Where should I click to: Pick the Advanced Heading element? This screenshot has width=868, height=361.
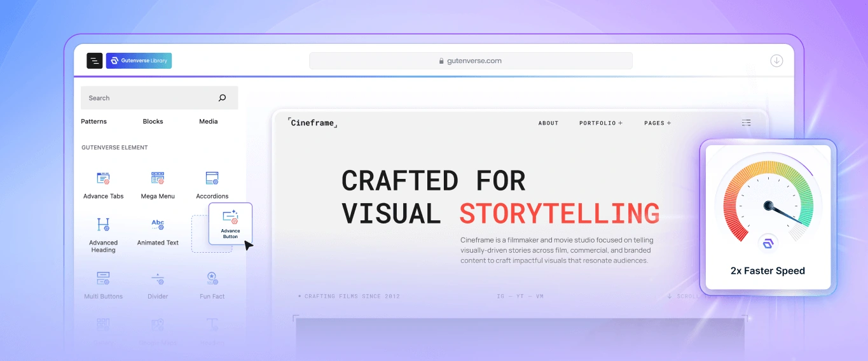103,233
